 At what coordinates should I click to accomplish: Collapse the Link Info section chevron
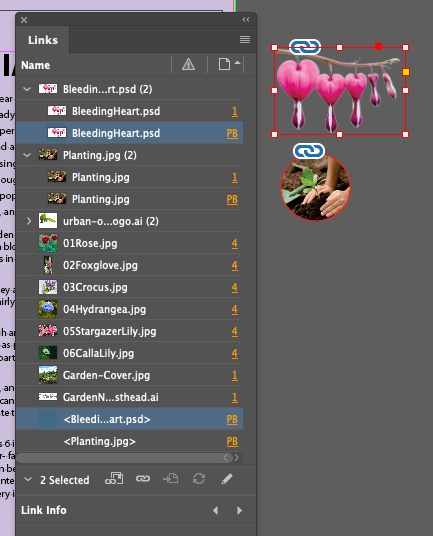tap(28, 479)
